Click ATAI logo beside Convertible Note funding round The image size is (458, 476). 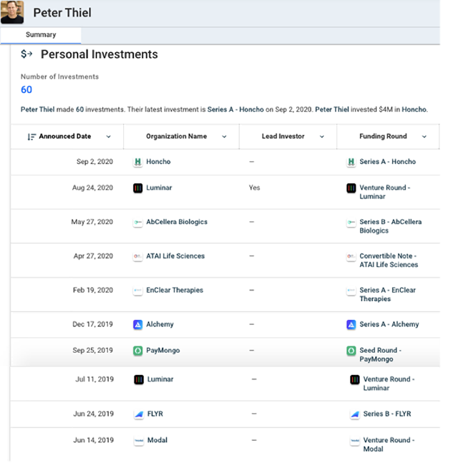(351, 256)
